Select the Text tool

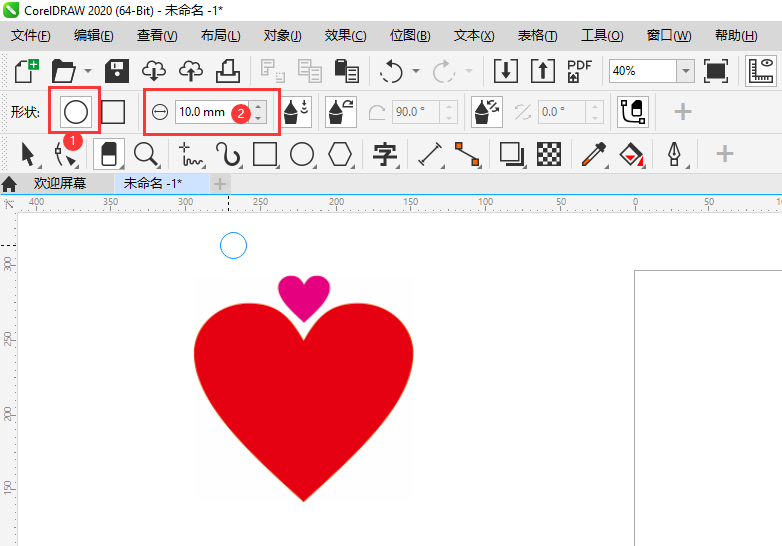385,154
